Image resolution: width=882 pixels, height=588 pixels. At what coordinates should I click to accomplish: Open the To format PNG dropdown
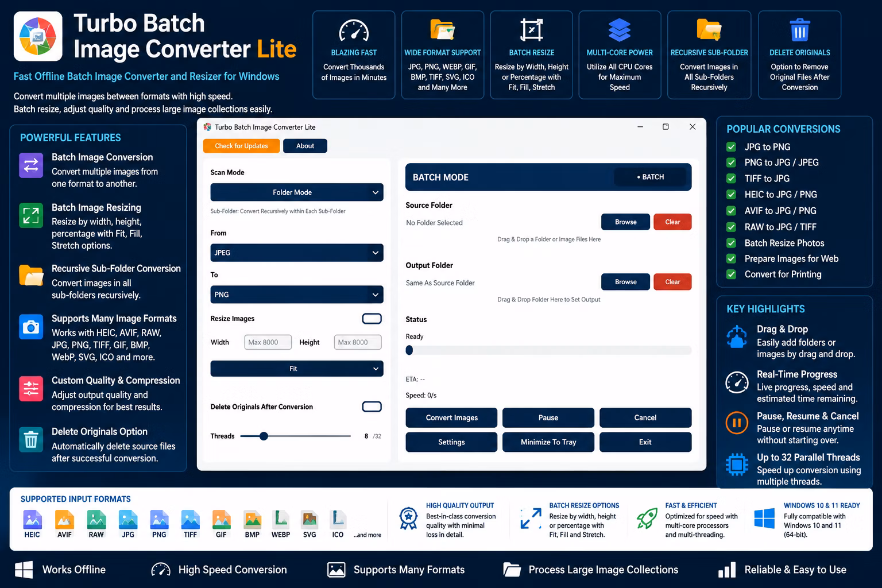[x=297, y=295]
